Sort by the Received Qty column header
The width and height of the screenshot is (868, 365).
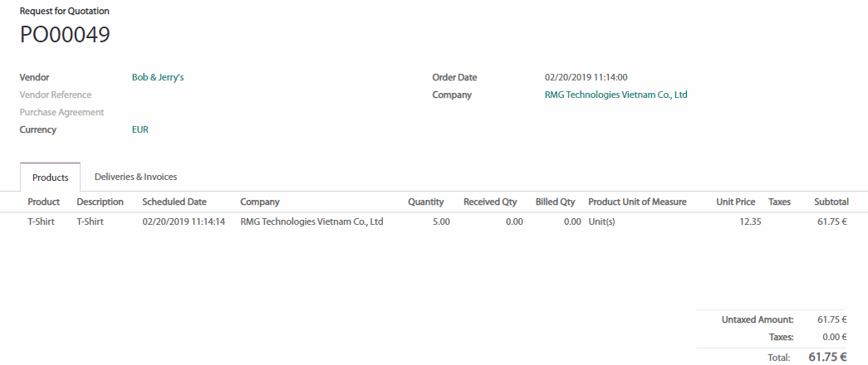490,202
